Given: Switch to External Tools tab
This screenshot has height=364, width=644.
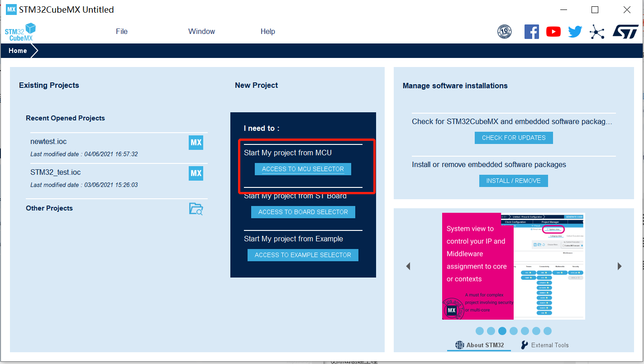Looking at the screenshot, I should [545, 345].
